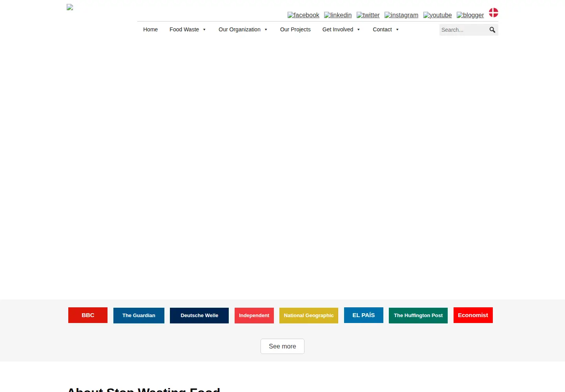The height and width of the screenshot is (392, 565).
Task: Open the YouTube social link
Action: pos(437,15)
